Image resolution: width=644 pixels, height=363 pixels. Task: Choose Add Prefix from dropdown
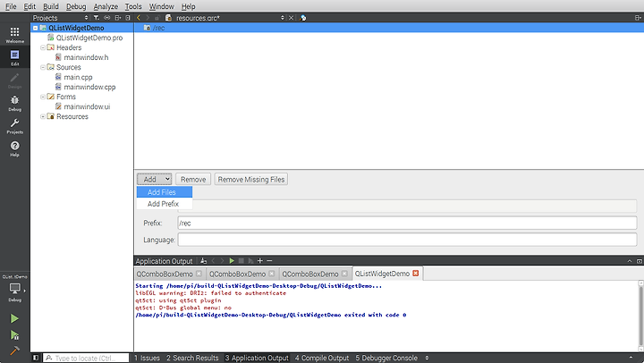(165, 204)
